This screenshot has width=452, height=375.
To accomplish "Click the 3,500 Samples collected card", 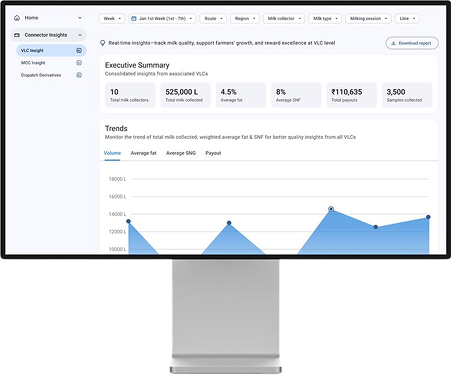I will coord(407,95).
